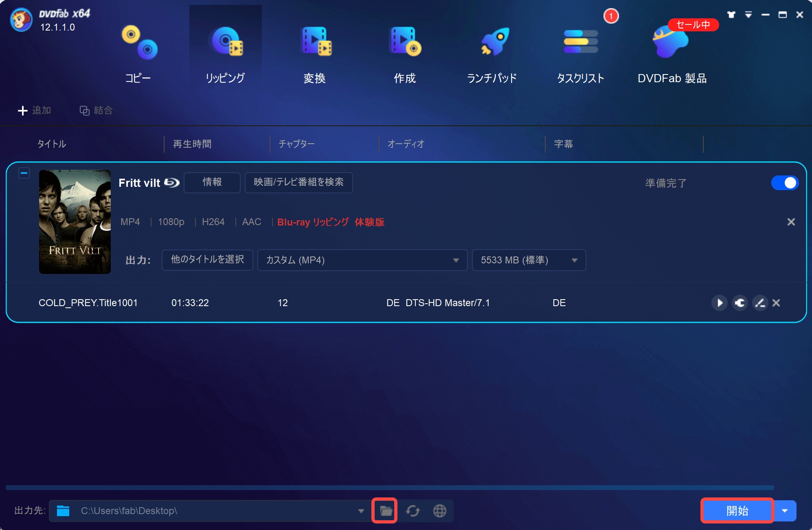Click the 再生時間 column header

point(192,144)
